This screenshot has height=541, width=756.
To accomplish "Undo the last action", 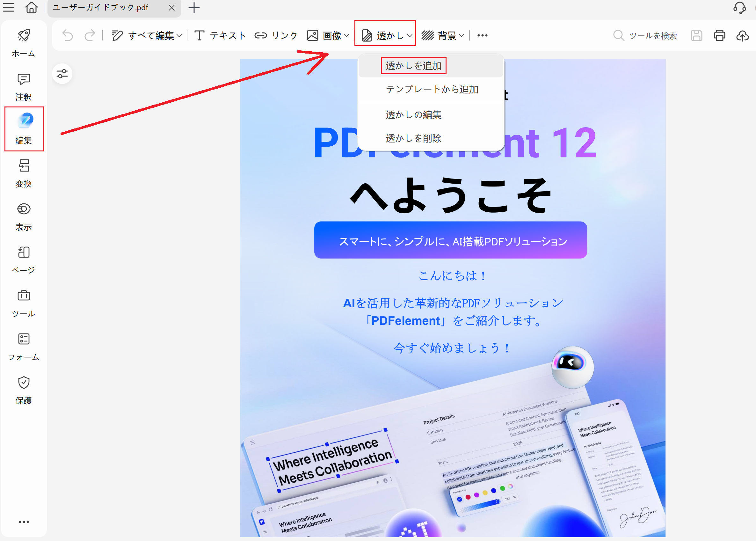I will click(x=68, y=35).
